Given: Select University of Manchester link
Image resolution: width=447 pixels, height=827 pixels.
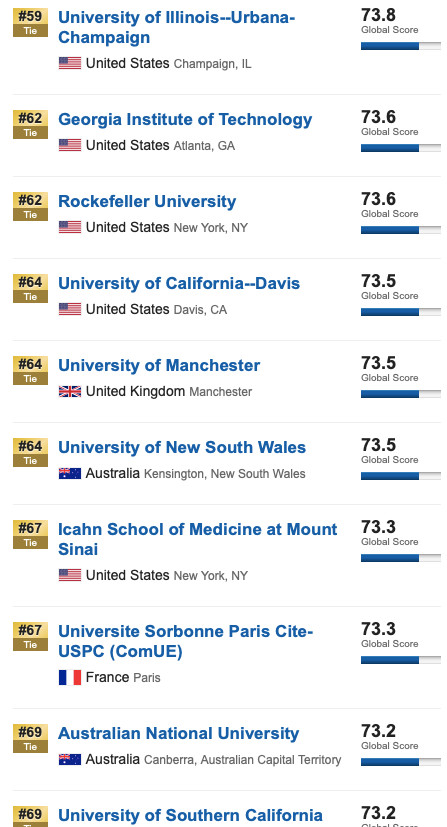Looking at the screenshot, I should pyautogui.click(x=159, y=366).
